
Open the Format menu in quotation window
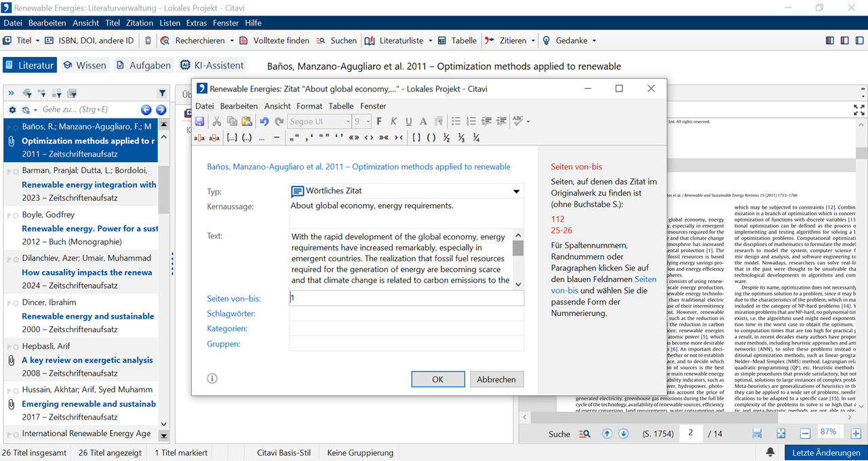(309, 106)
